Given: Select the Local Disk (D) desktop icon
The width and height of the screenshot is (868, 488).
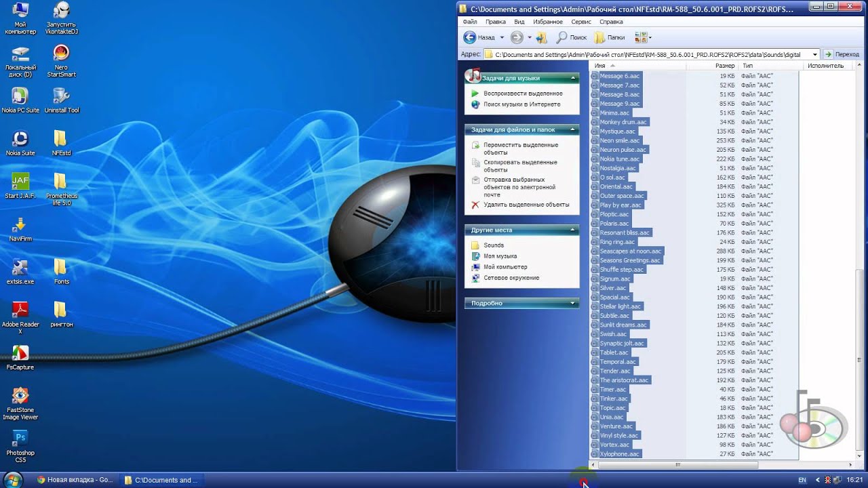Looking at the screenshot, I should 20,62.
